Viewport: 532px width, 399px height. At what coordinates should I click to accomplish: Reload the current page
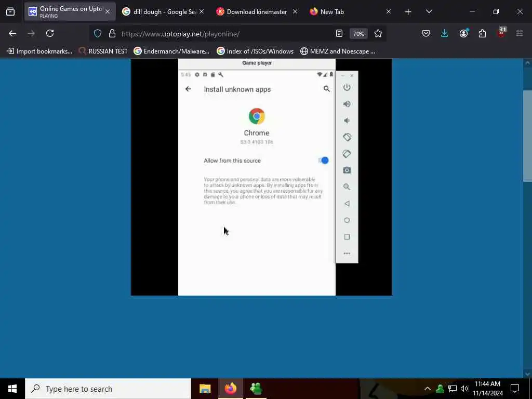pos(50,34)
